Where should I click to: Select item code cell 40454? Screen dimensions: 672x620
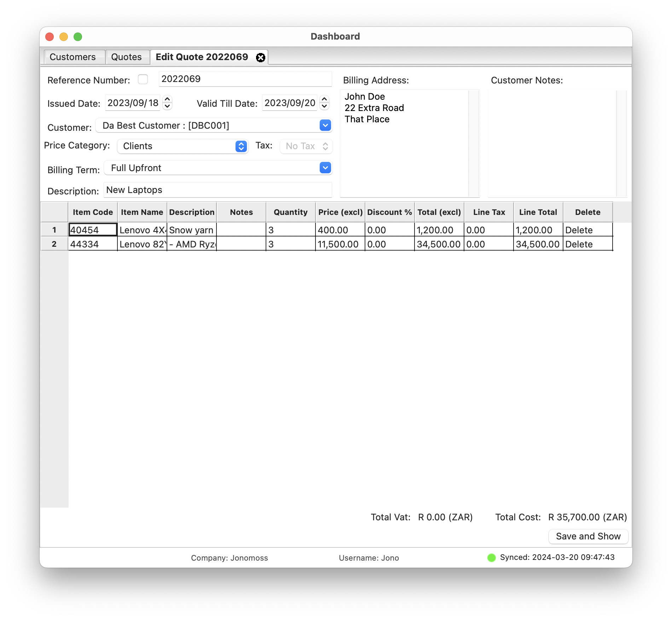pos(93,230)
